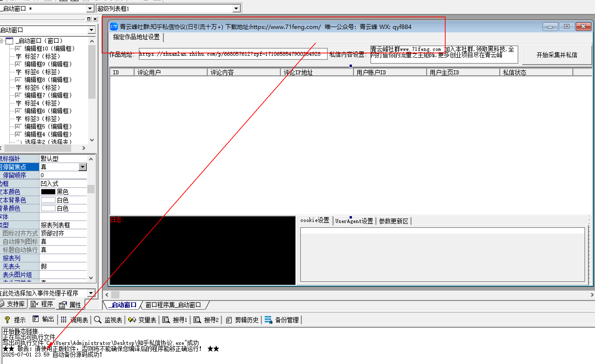This screenshot has width=595, height=364.
Task: Switch to the 属性 panel tab
Action: 70,305
